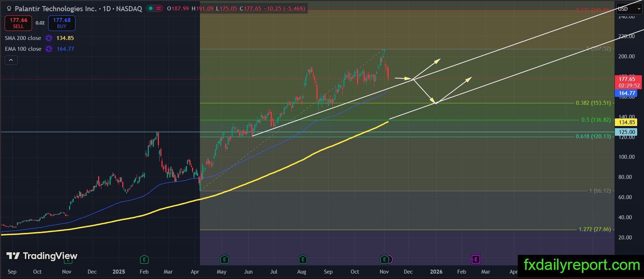This screenshot has width=644, height=279.
Task: Open the earnings marker near February 2025
Action: [144, 259]
